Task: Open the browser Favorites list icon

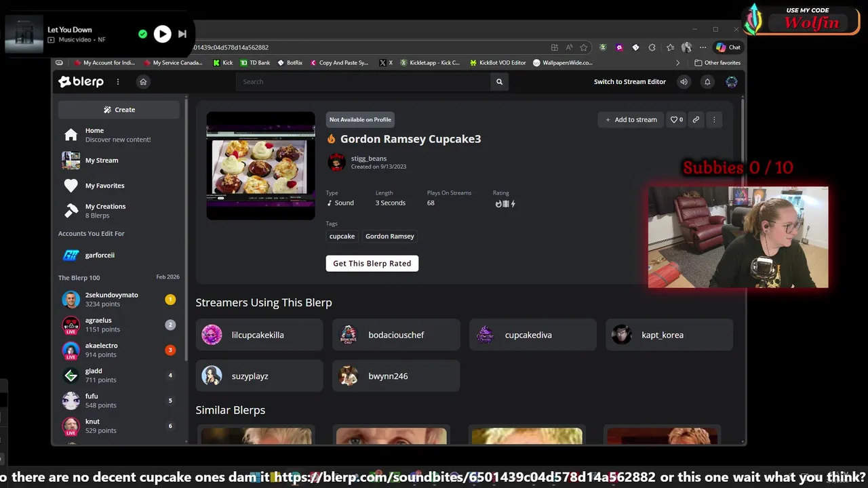Action: tap(670, 47)
